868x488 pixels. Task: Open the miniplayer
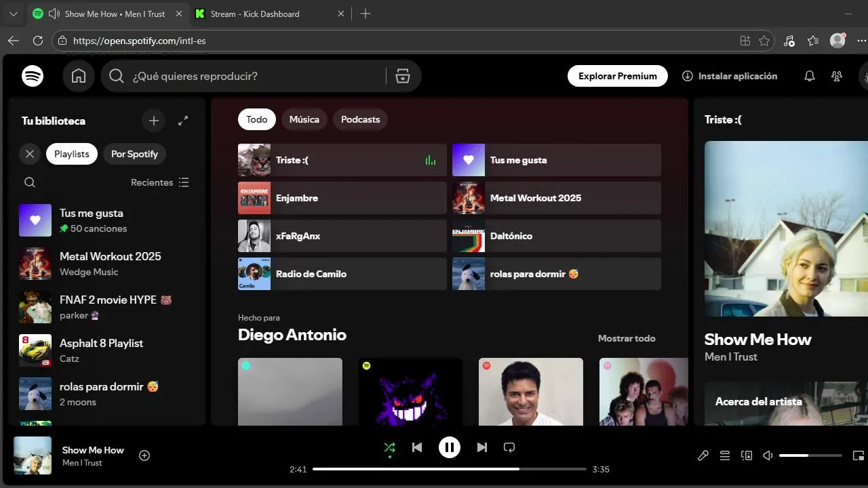click(859, 455)
